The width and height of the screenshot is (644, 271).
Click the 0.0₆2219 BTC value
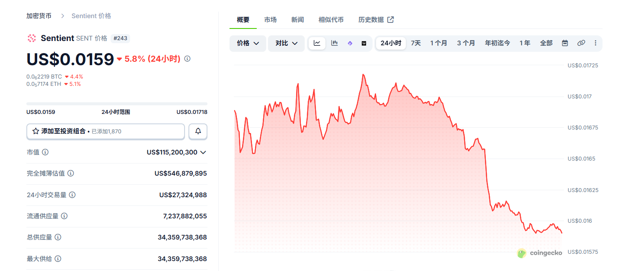44,77
